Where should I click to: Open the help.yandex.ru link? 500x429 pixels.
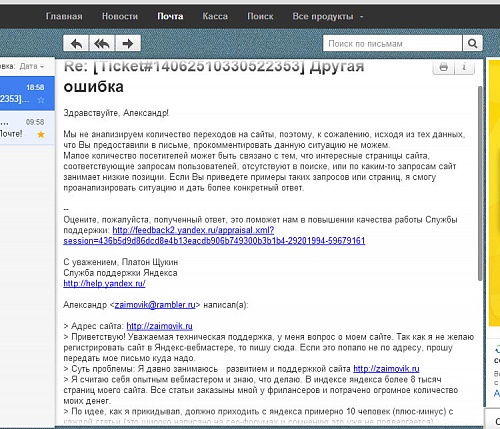[x=104, y=284]
